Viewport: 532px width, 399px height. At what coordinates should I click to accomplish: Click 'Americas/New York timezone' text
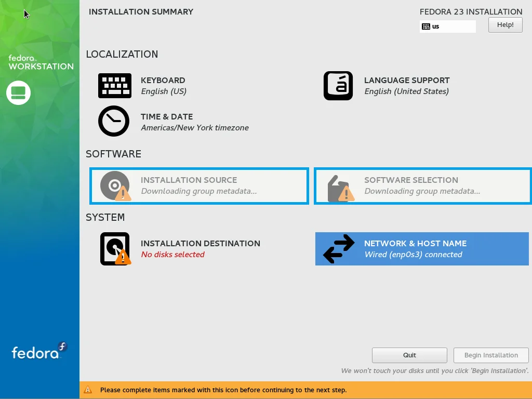195,128
